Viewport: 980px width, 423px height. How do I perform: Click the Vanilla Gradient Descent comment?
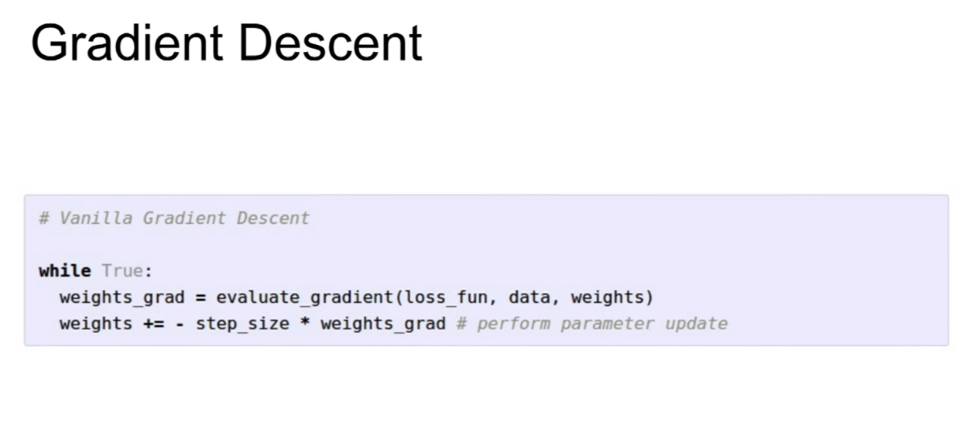click(174, 218)
